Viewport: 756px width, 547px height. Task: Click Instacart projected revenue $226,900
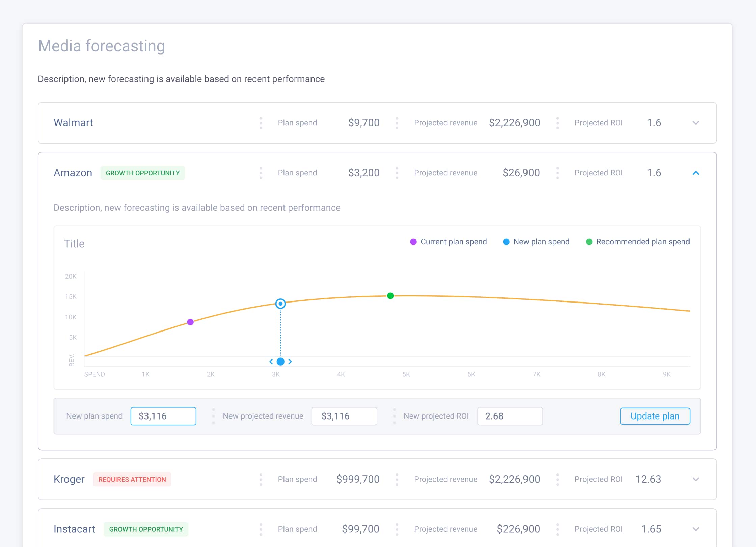pyautogui.click(x=518, y=529)
